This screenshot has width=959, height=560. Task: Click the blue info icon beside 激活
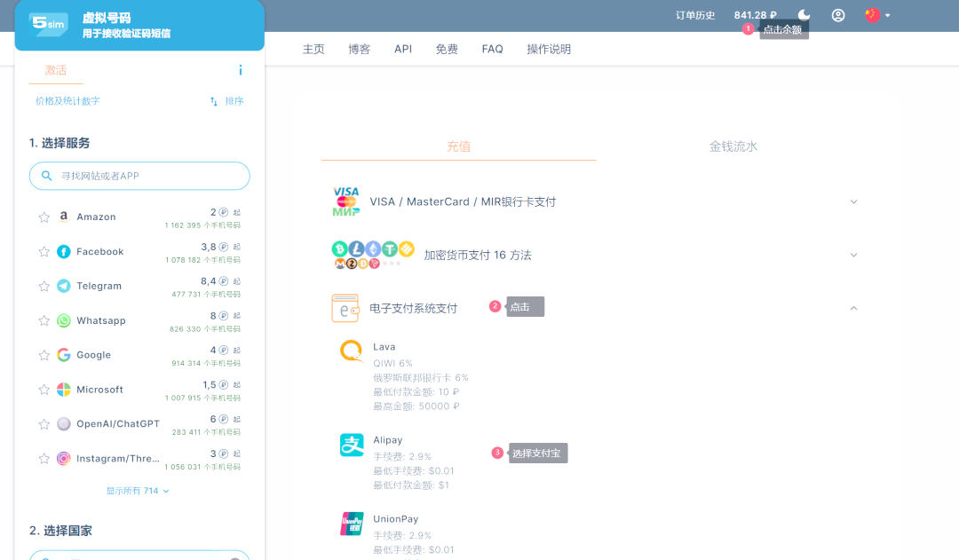(x=241, y=70)
